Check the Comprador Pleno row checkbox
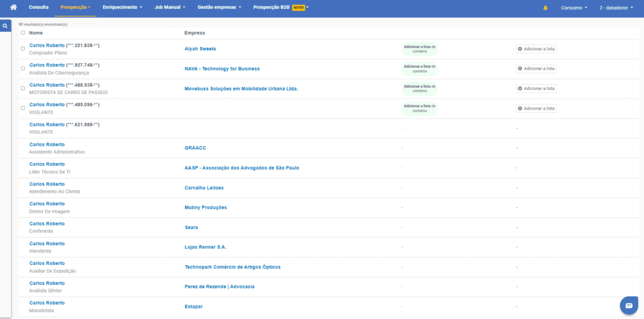 point(23,48)
